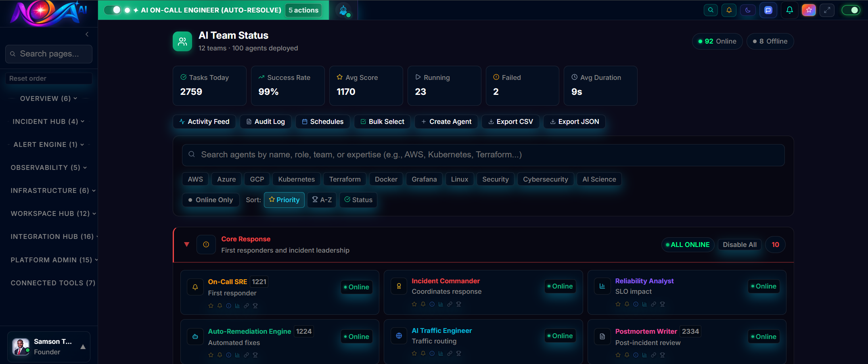Toggle the AI On-Call Engineer auto-resolve switch
868x364 pixels.
coord(111,10)
